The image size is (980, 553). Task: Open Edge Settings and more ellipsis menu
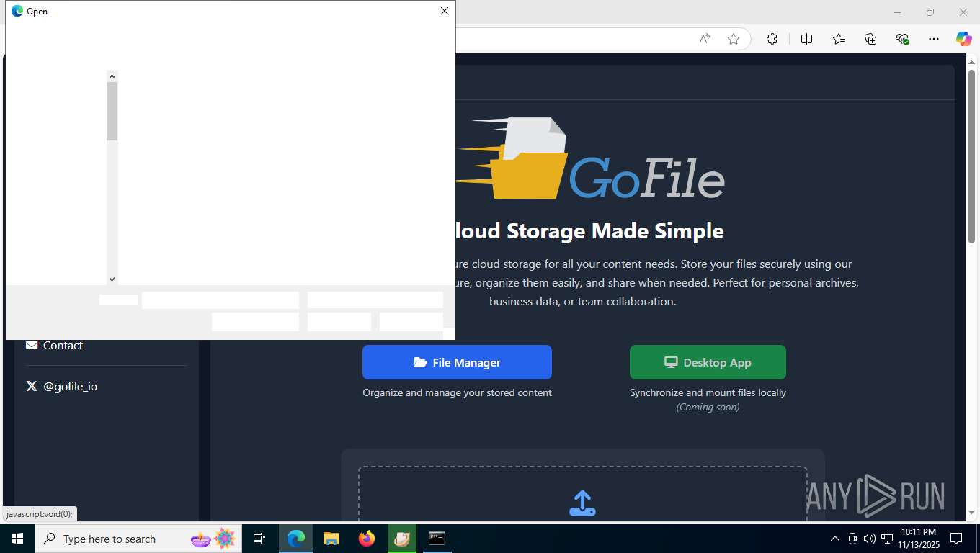[x=934, y=39]
